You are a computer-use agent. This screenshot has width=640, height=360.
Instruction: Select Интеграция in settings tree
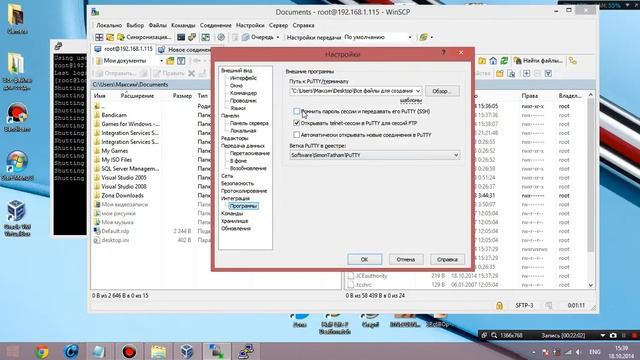[x=235, y=198]
